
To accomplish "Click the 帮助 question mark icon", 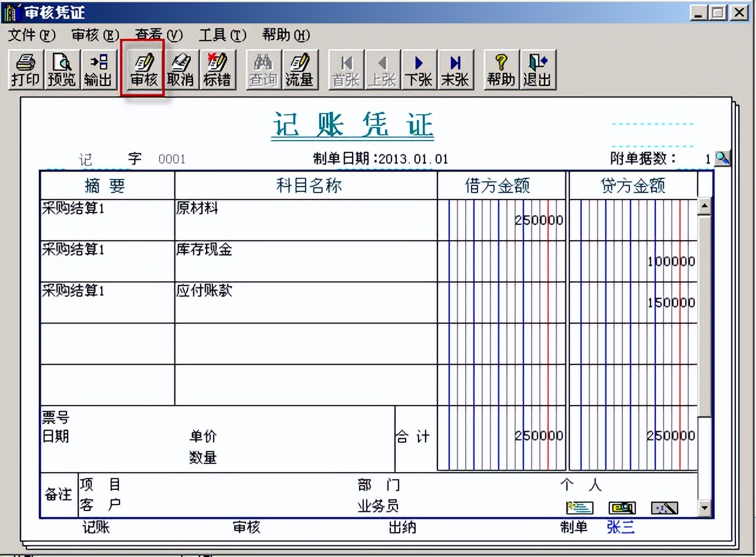I will pyautogui.click(x=500, y=69).
